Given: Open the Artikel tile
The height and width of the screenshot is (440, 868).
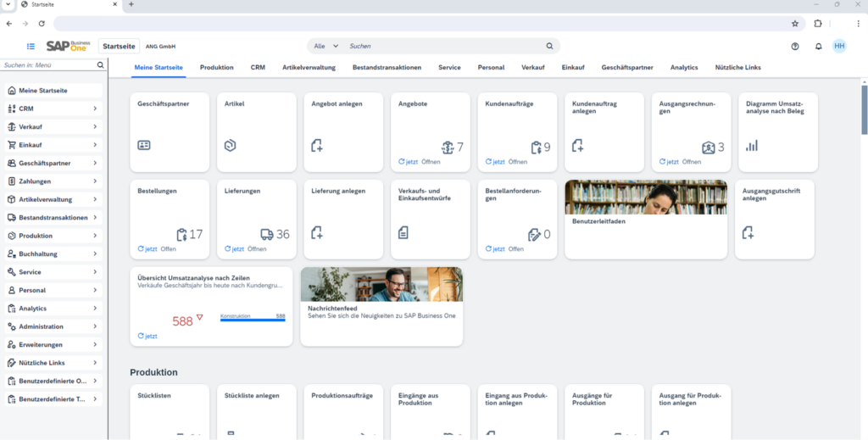Looking at the screenshot, I should pyautogui.click(x=255, y=132).
